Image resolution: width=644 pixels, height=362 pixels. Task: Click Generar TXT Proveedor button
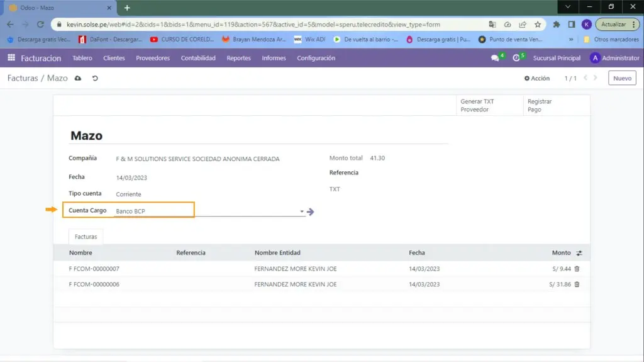coord(477,105)
